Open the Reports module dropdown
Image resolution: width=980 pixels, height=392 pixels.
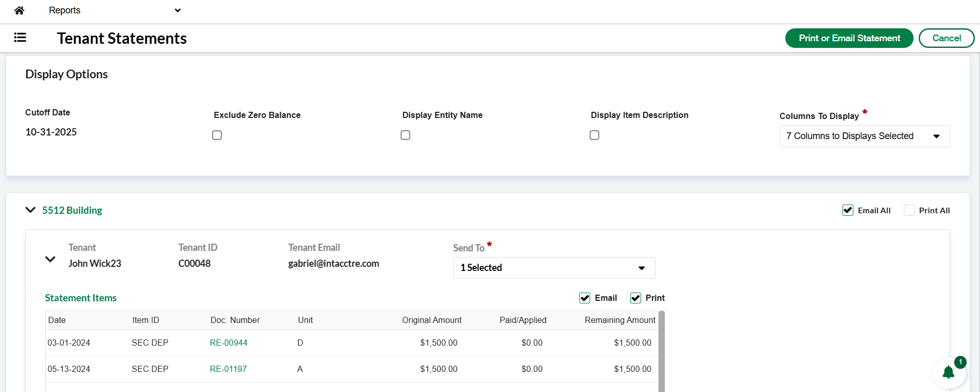(114, 10)
